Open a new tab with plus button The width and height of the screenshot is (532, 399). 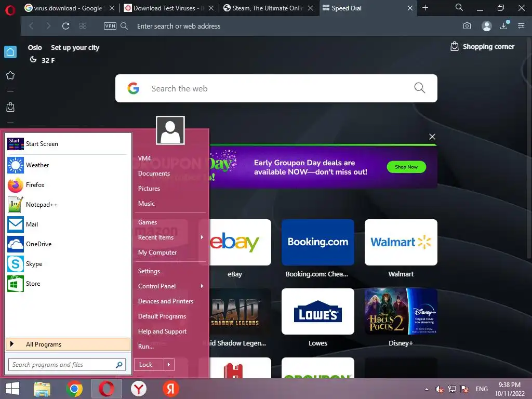click(x=425, y=8)
